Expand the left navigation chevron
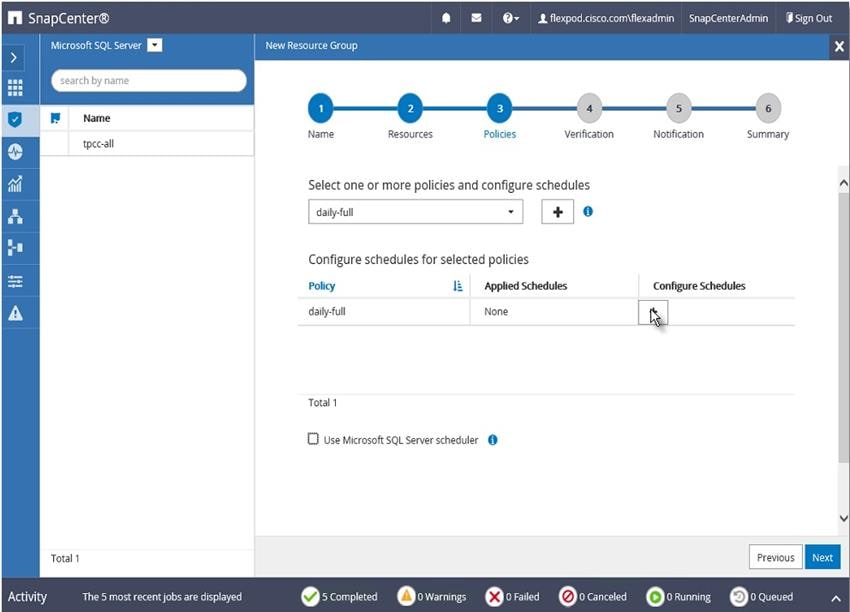 [x=14, y=57]
